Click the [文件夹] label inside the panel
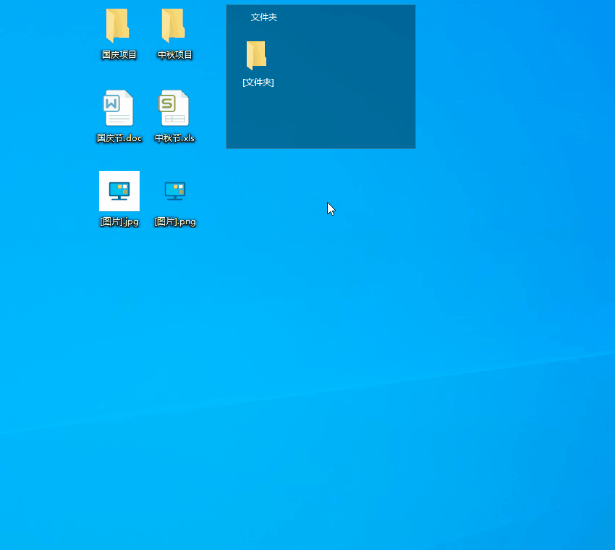 click(258, 82)
